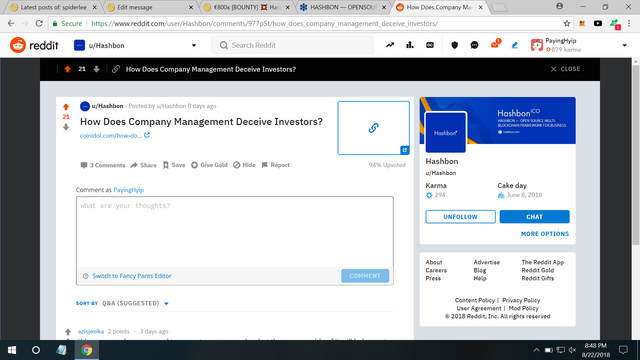
Task: Focus the 'What are your thoughts?' comment box
Action: tap(235, 232)
